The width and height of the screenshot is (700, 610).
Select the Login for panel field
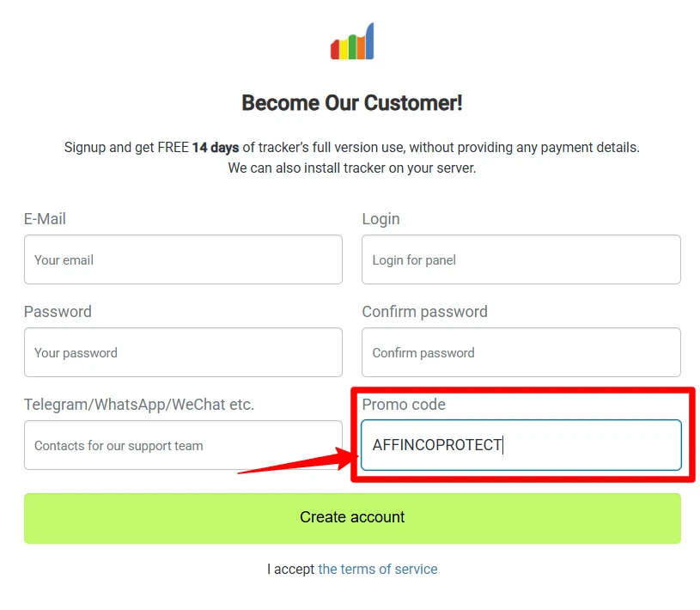(x=520, y=259)
